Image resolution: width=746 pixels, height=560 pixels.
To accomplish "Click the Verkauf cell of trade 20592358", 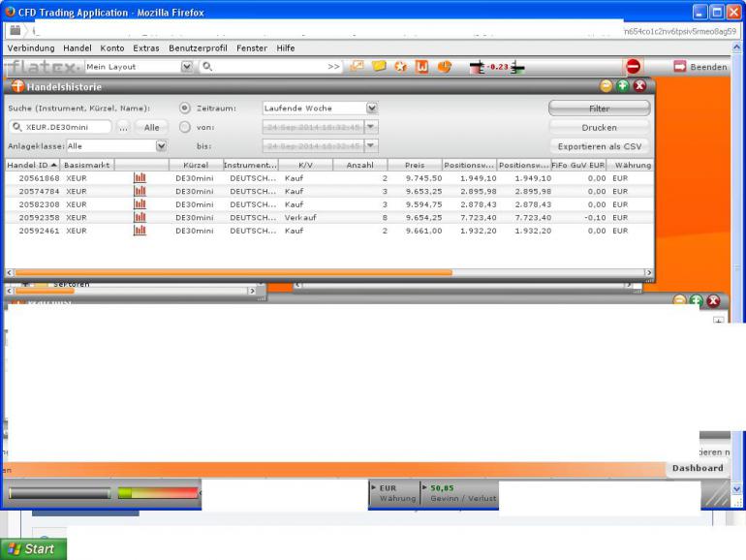I will pos(300,217).
